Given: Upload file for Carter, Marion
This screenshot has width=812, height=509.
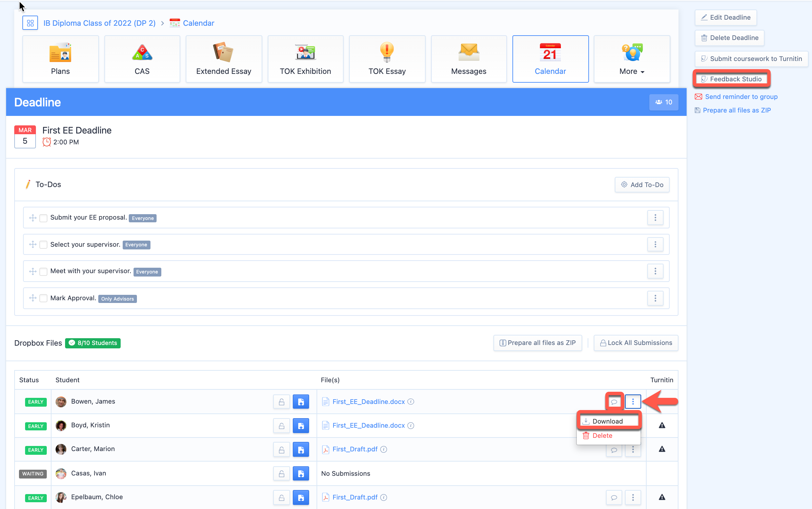Looking at the screenshot, I should coord(301,450).
